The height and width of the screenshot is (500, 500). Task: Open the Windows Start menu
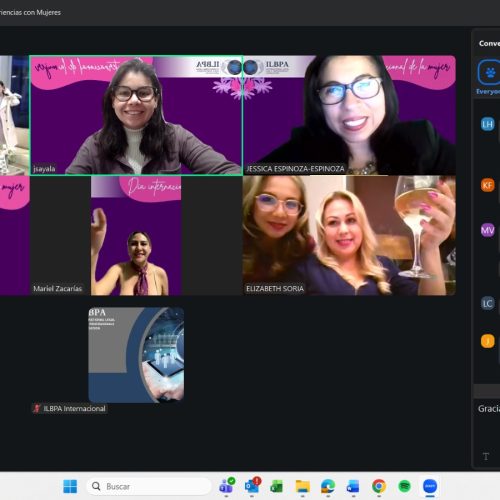pyautogui.click(x=70, y=486)
